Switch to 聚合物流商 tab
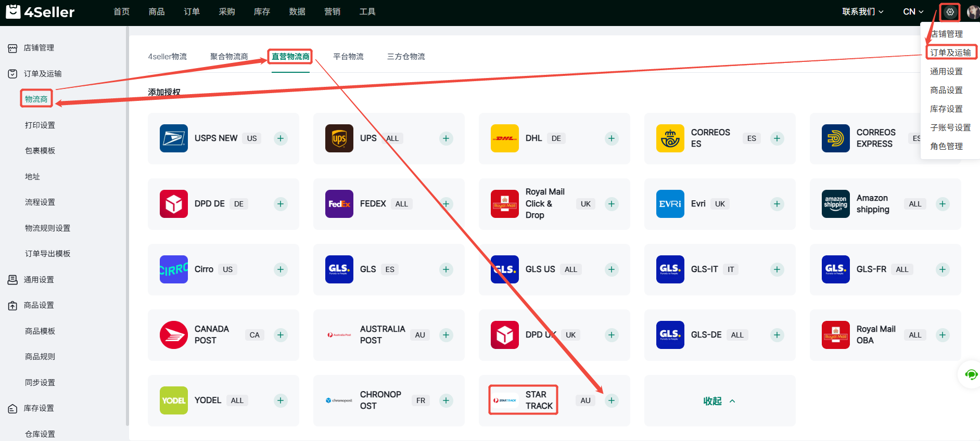The image size is (980, 441). (229, 57)
